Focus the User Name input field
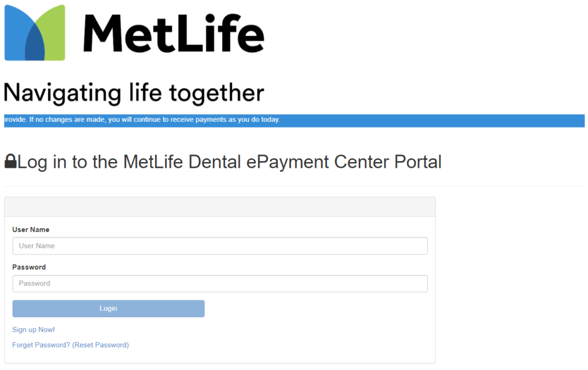The image size is (588, 370). [x=220, y=245]
